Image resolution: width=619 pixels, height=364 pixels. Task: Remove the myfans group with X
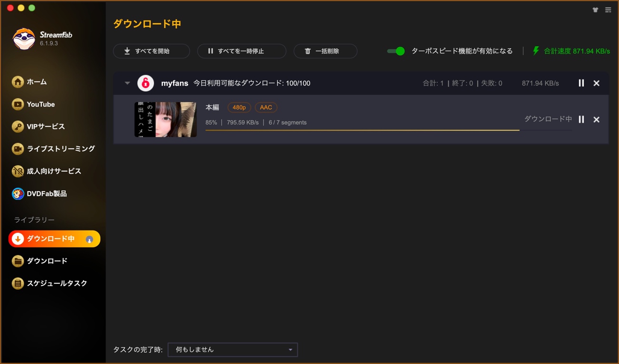tap(596, 83)
